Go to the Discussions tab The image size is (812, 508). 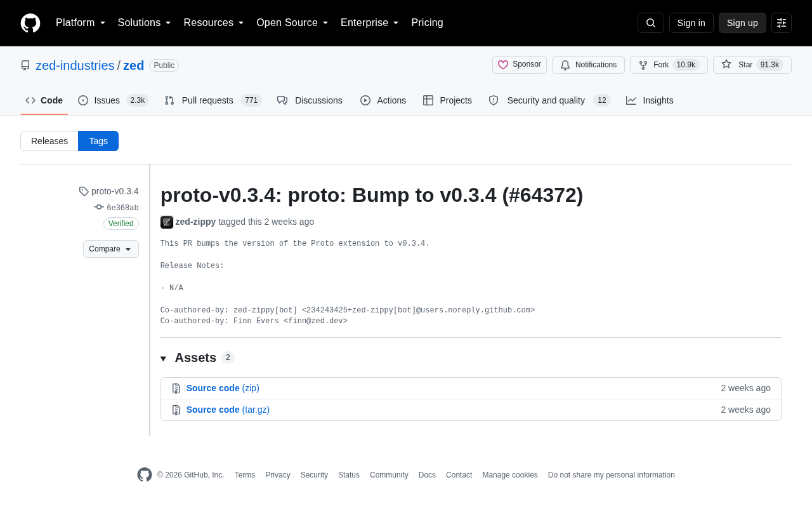click(310, 100)
